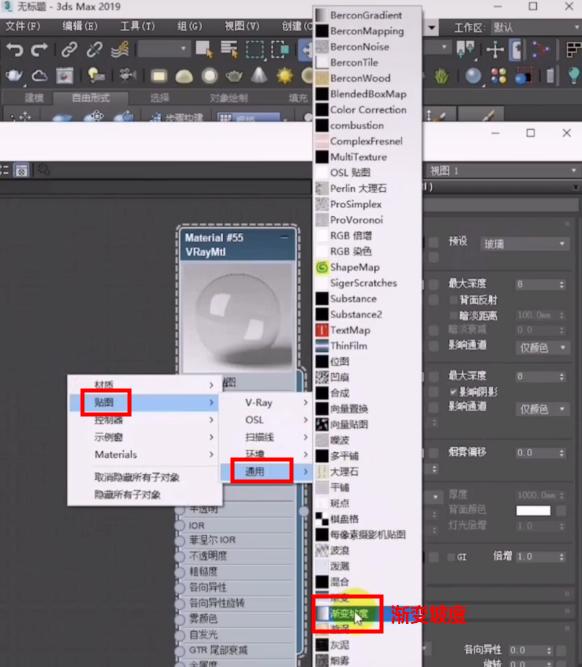Click the 倍增 1.0 value field

537,557
